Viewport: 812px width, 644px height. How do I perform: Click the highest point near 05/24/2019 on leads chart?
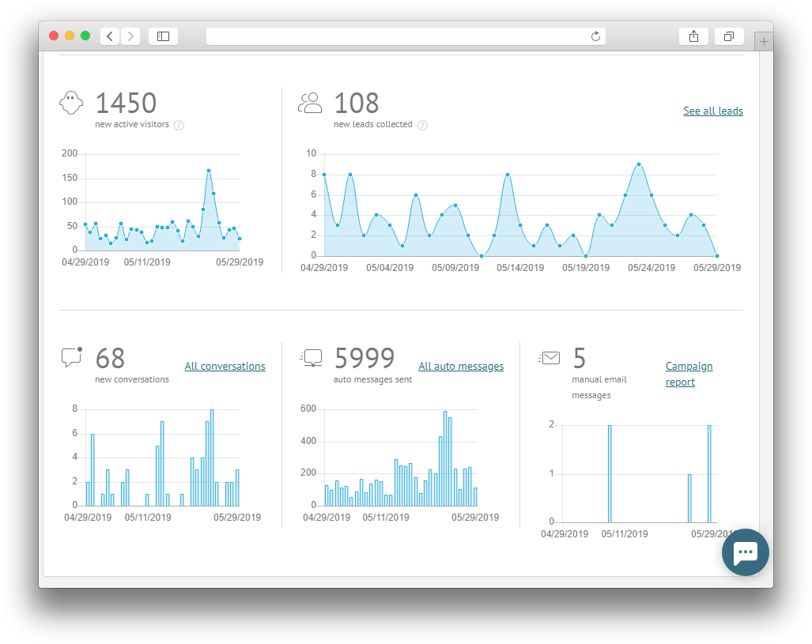coord(639,164)
